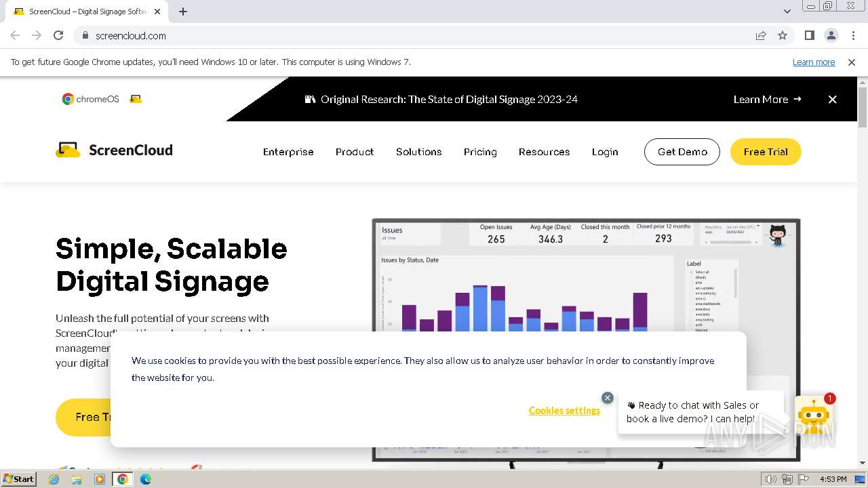
Task: Click the Learn More link in the banner
Action: click(767, 100)
